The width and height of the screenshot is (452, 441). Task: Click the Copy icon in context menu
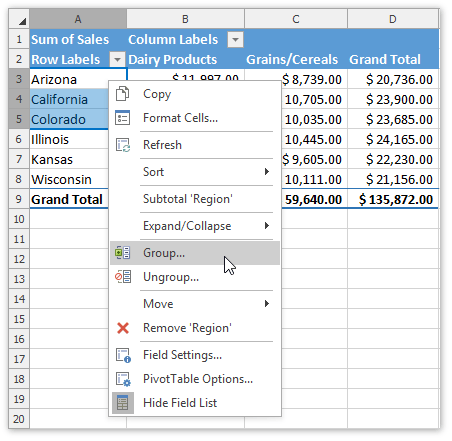pyautogui.click(x=122, y=94)
